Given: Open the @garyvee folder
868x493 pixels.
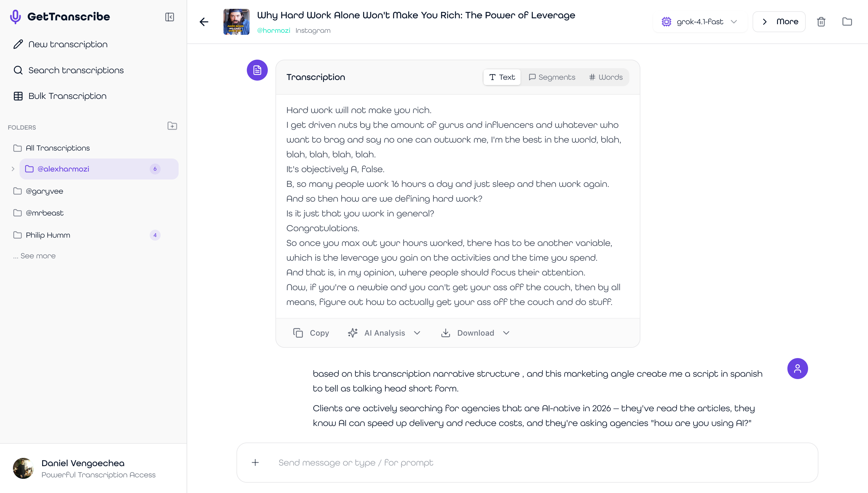Looking at the screenshot, I should (44, 191).
